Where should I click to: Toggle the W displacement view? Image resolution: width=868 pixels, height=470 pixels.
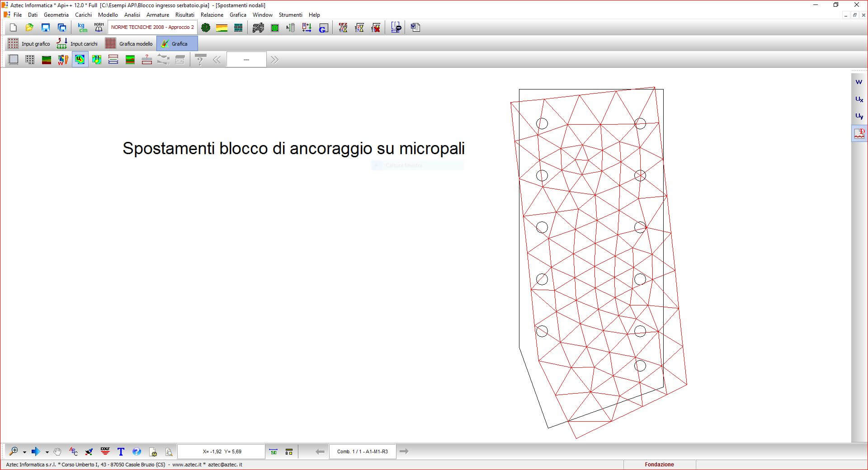pos(859,82)
